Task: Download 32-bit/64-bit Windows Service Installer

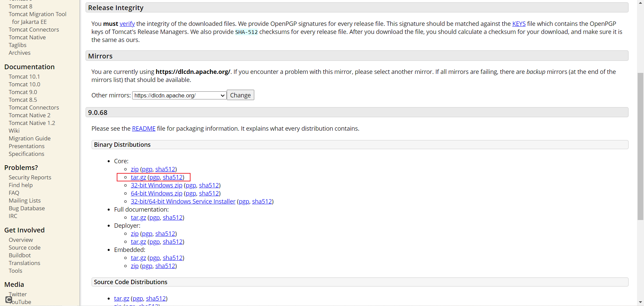Action: coord(183,201)
